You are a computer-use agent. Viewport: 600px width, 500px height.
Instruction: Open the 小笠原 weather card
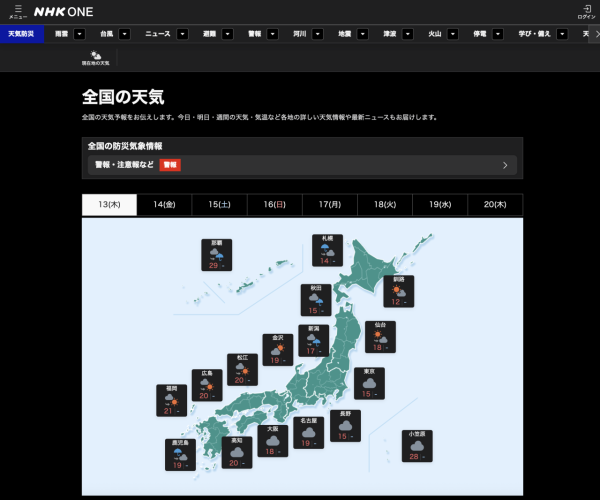click(417, 446)
